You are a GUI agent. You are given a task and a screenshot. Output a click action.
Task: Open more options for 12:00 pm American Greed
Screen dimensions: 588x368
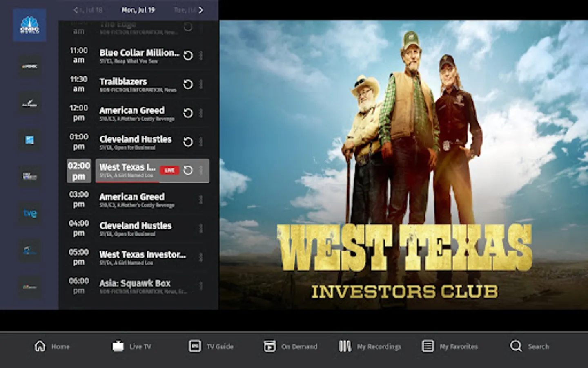(x=200, y=113)
